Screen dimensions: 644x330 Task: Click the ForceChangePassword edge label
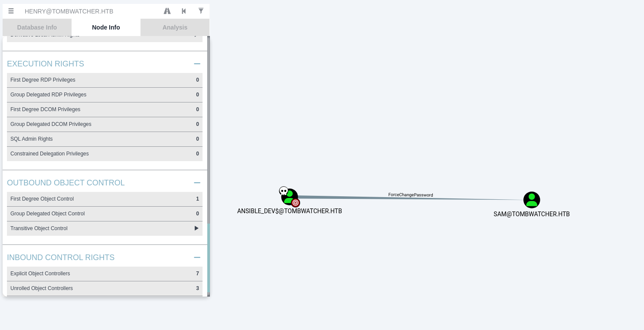410,195
